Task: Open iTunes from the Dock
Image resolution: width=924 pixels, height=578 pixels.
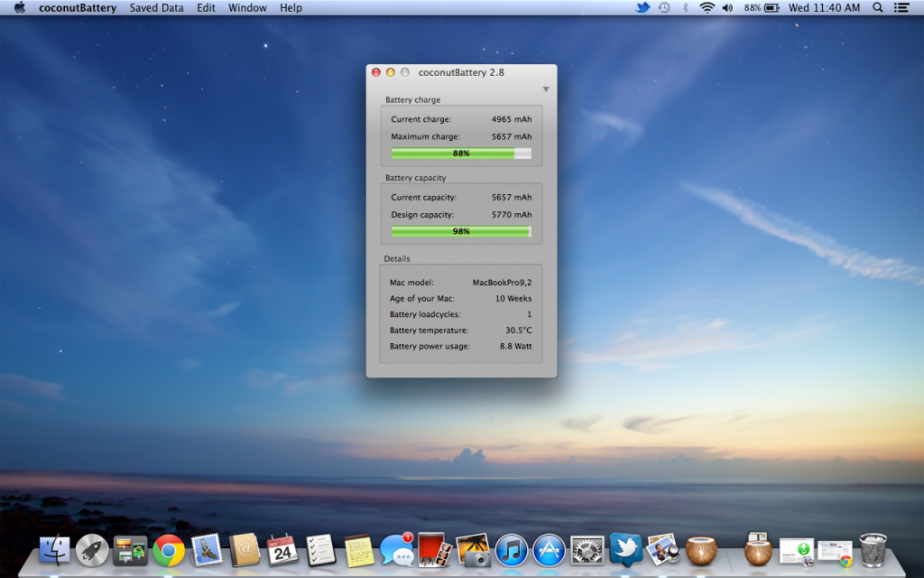Action: (511, 550)
